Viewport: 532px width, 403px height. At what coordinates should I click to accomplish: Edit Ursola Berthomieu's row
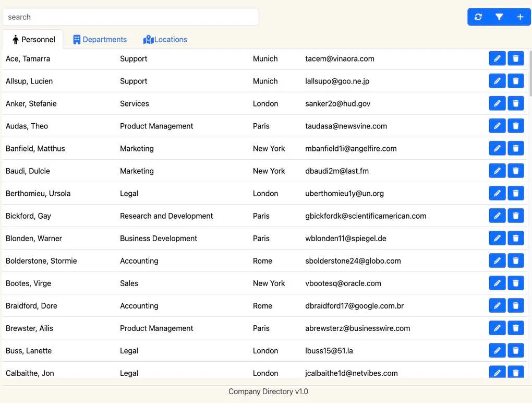pos(497,194)
